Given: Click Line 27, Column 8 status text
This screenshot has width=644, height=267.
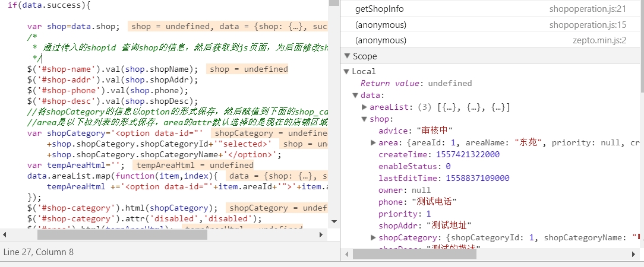Looking at the screenshot, I should click(x=38, y=252).
